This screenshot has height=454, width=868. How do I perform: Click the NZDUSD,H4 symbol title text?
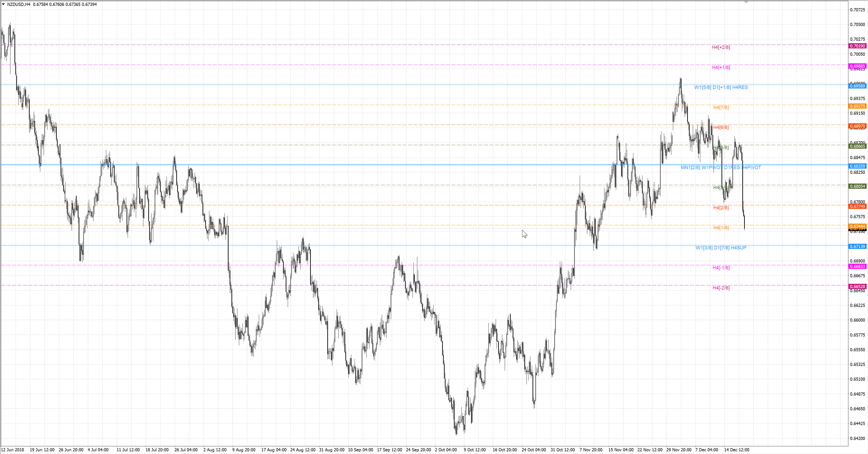click(19, 4)
